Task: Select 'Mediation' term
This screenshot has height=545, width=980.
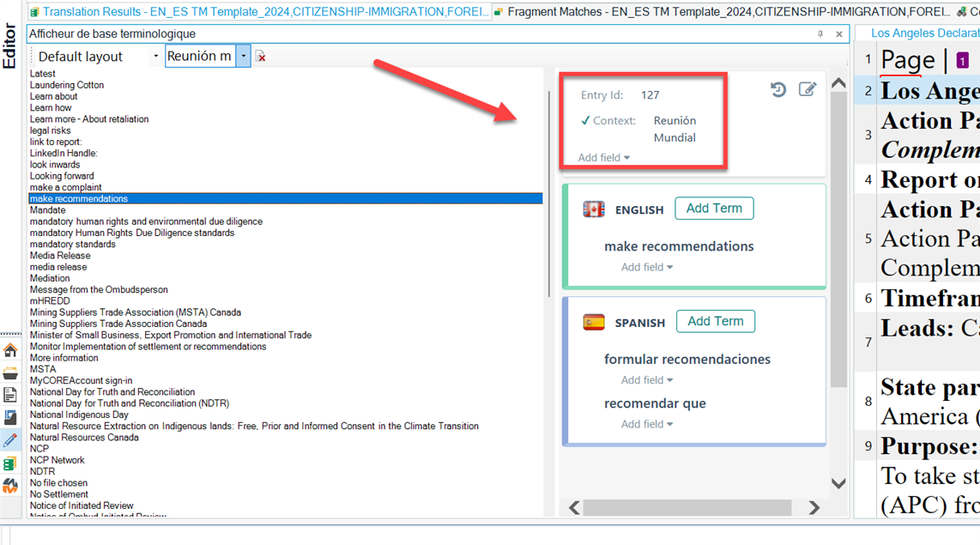Action: click(x=50, y=278)
